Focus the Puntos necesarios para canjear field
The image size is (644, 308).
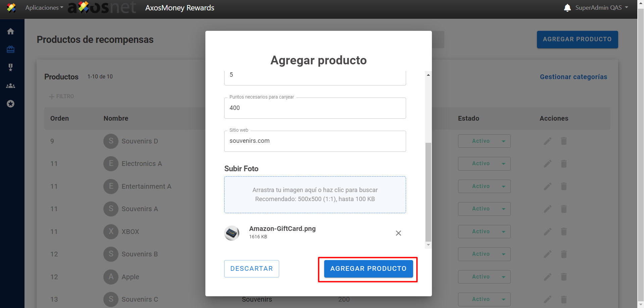click(x=315, y=108)
